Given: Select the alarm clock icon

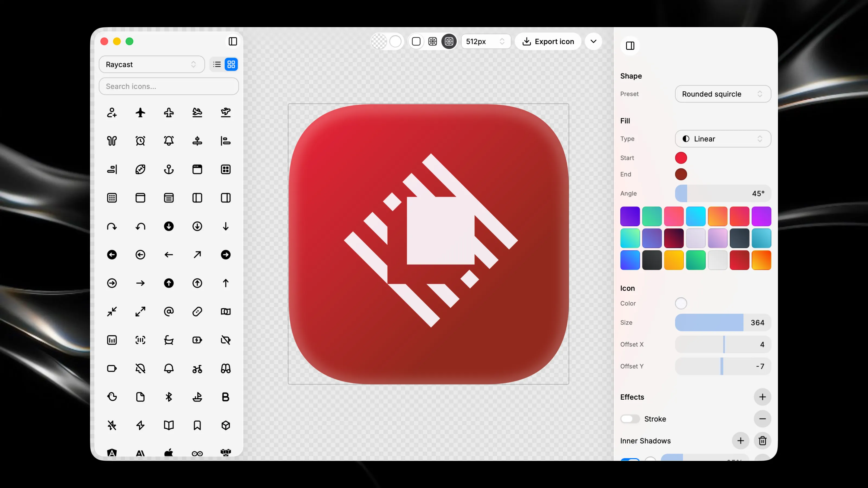Looking at the screenshot, I should tap(140, 141).
